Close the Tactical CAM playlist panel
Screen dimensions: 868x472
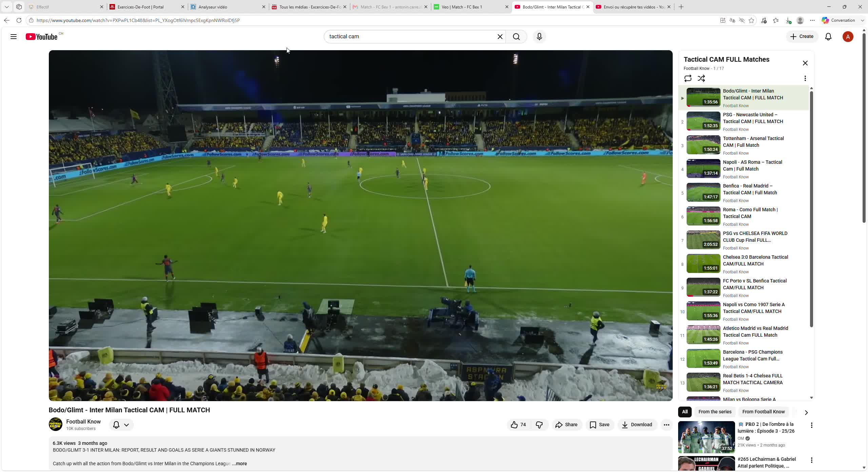[x=805, y=63]
